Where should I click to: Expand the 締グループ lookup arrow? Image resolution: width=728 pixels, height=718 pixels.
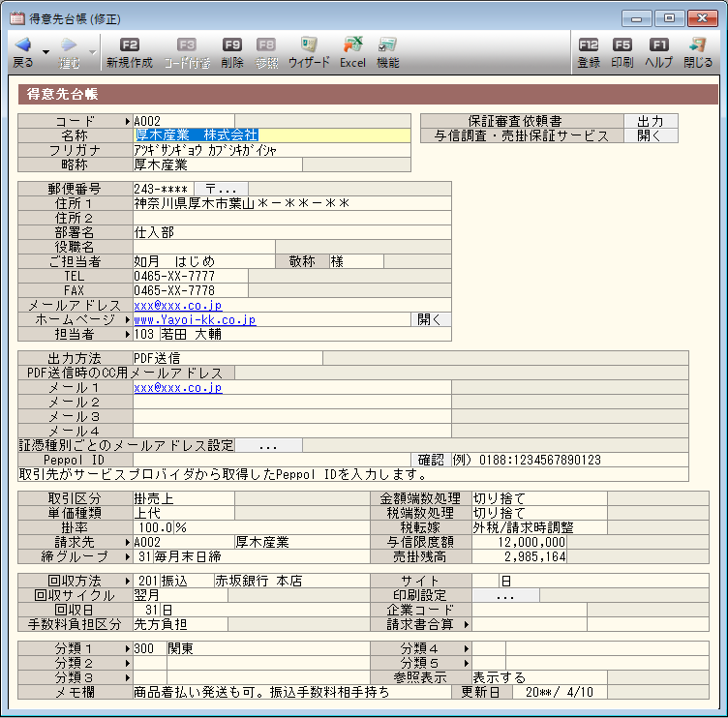128,556
